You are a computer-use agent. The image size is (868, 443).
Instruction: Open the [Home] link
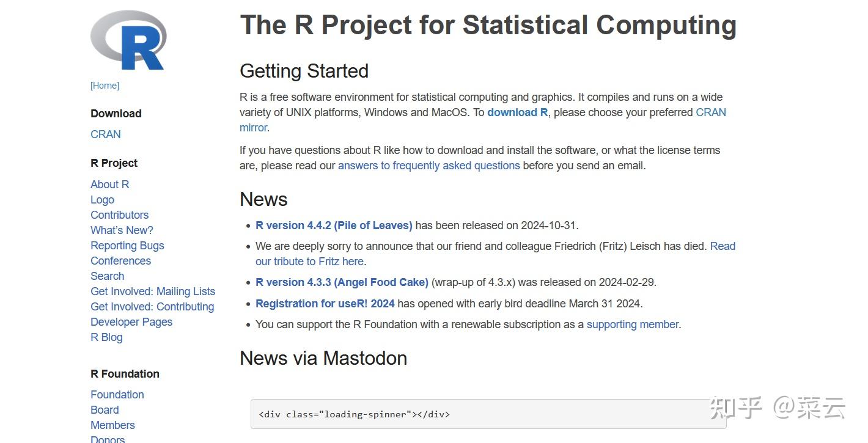[105, 86]
